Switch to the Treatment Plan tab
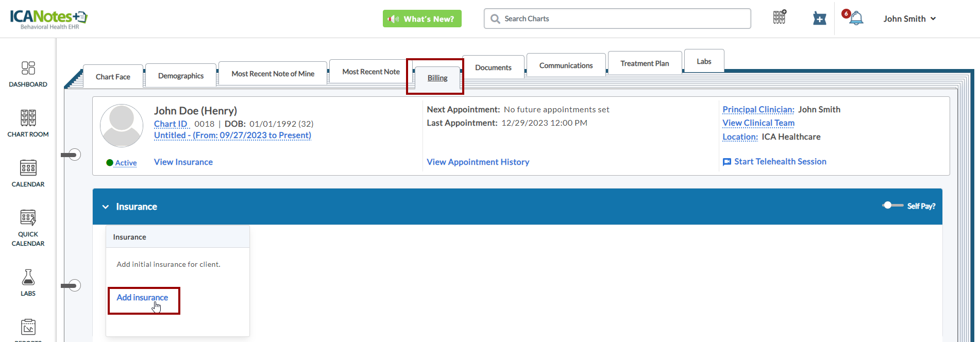980x342 pixels. (645, 63)
